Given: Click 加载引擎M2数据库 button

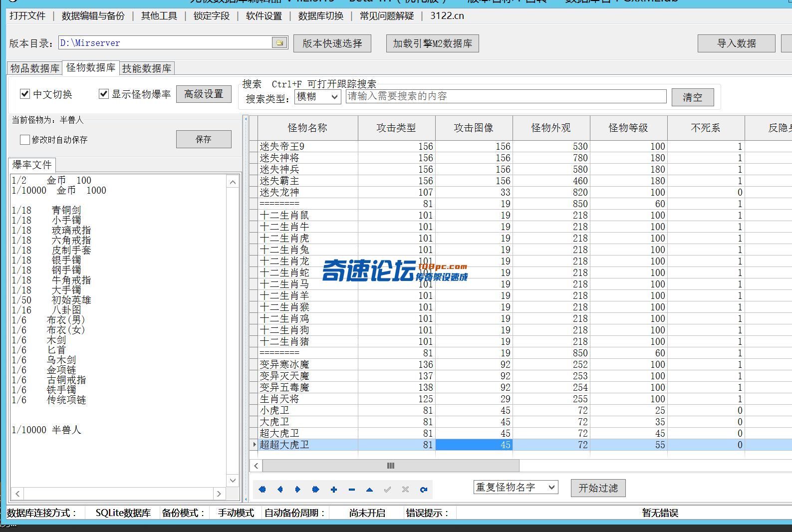Looking at the screenshot, I should point(433,43).
